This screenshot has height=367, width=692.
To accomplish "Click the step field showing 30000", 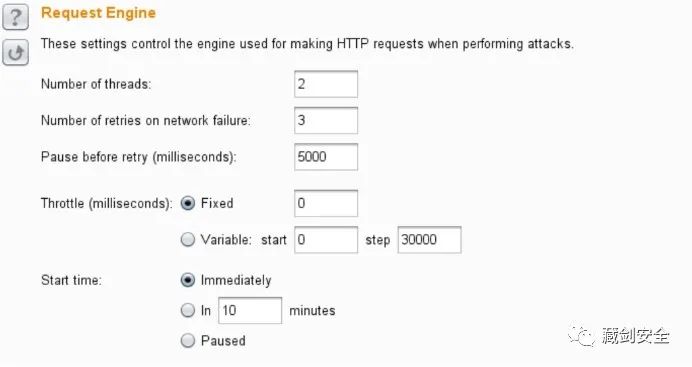I will click(429, 240).
